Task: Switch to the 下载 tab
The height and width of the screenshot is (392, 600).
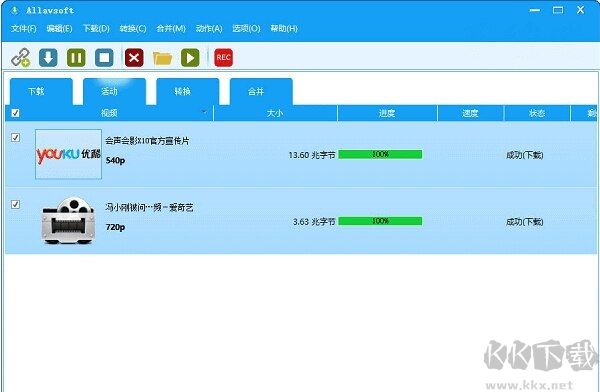Action: point(41,91)
